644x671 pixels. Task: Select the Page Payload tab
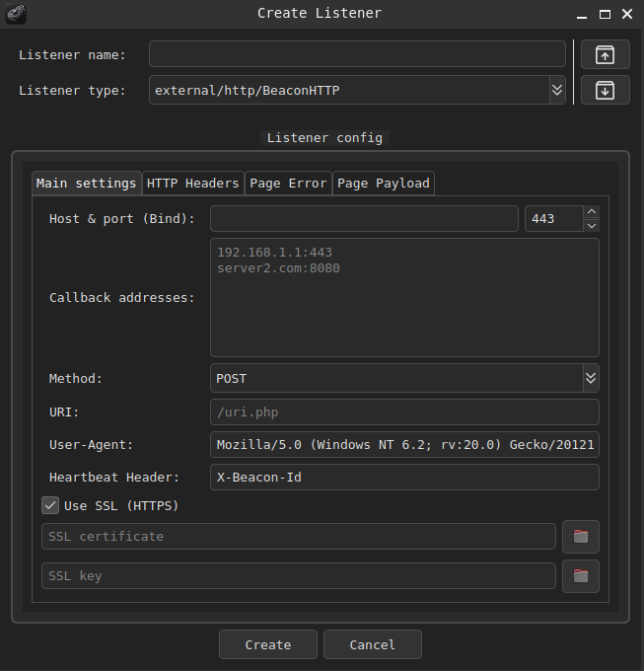(384, 183)
